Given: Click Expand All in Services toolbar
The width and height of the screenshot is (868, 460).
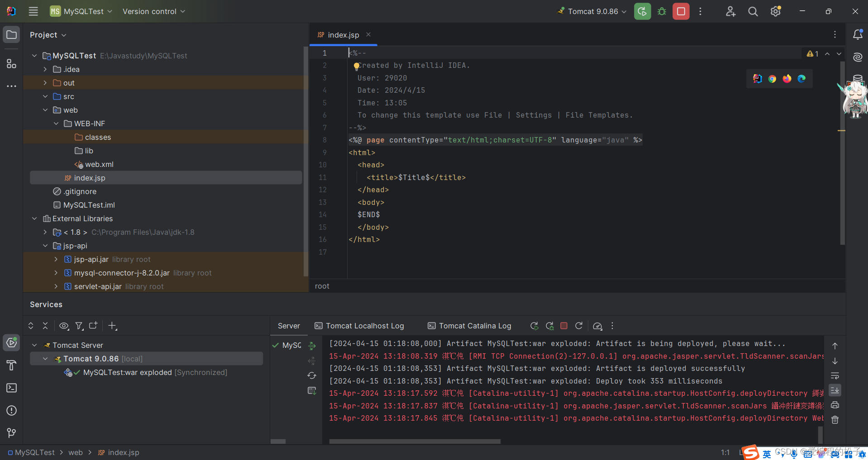Looking at the screenshot, I should (31, 326).
